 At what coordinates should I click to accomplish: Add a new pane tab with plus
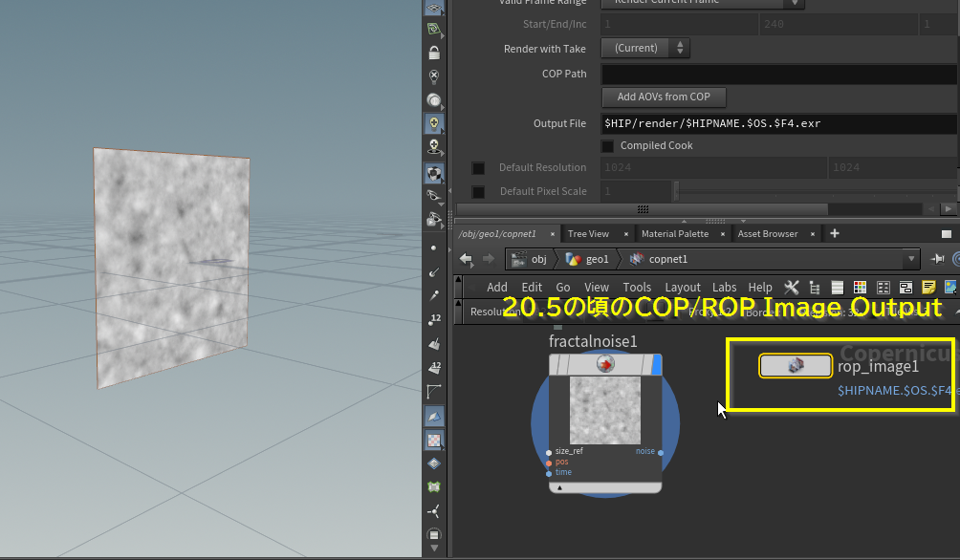pyautogui.click(x=835, y=233)
